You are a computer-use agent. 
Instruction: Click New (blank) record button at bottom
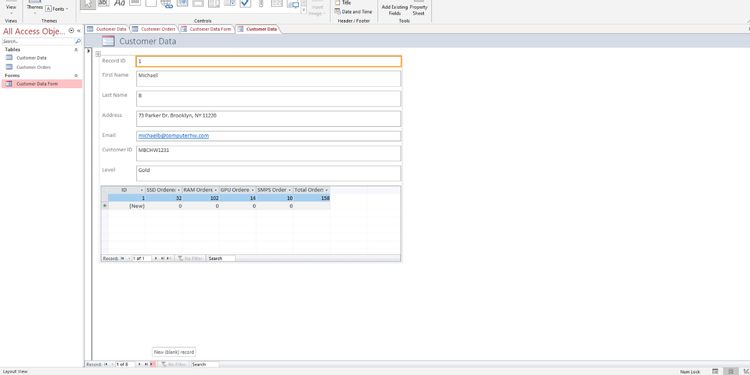[x=152, y=364]
